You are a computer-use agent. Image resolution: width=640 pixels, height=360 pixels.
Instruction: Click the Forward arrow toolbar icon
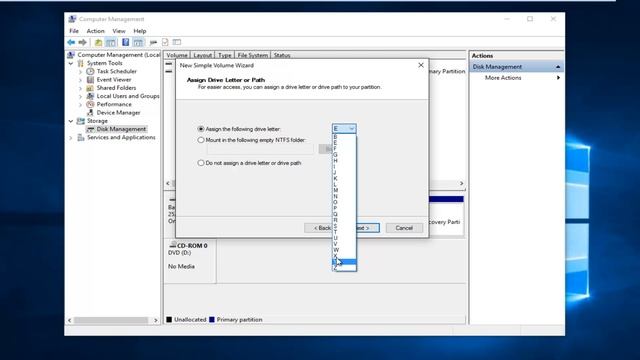pyautogui.click(x=82, y=42)
